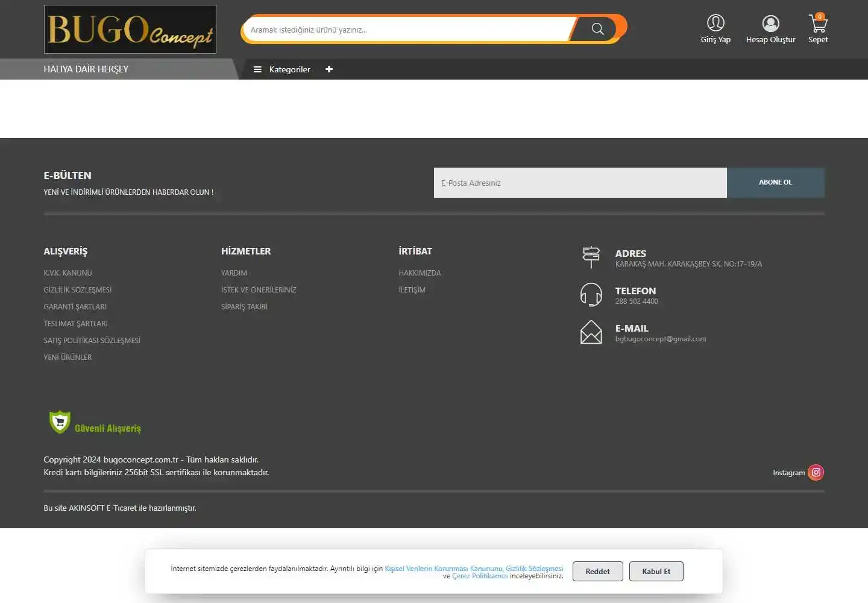Click the address signpost icon

coord(591,257)
